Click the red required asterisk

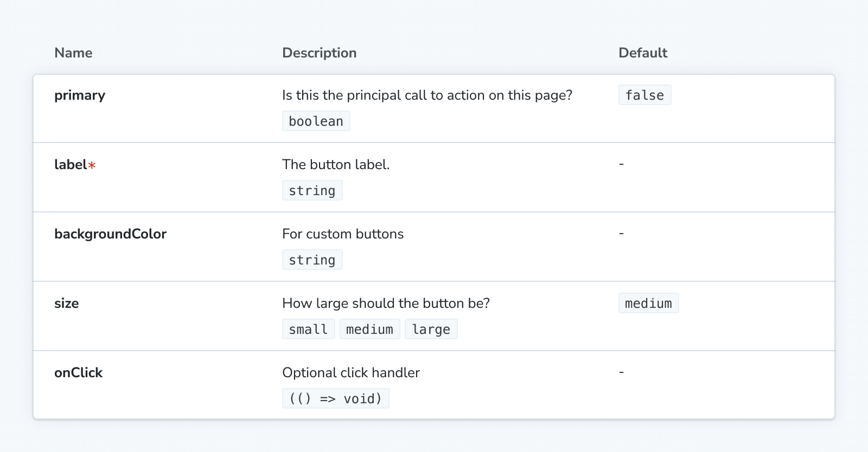[x=92, y=165]
